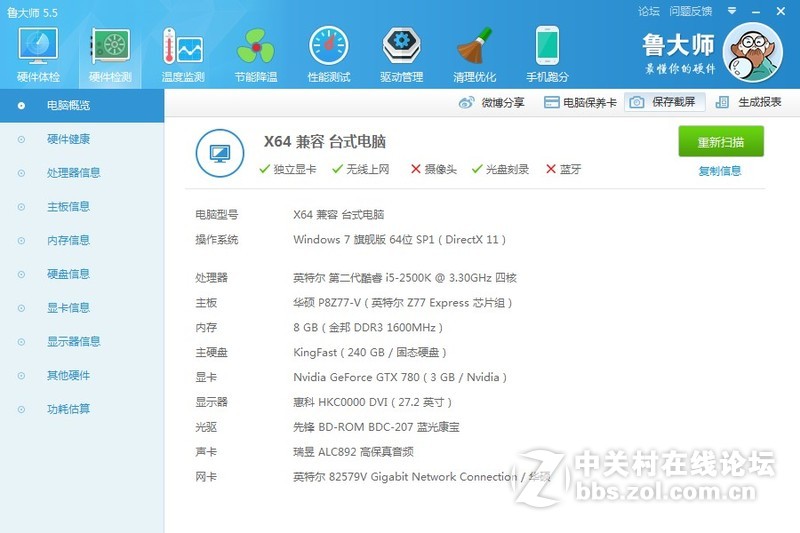This screenshot has height=533, width=800.
Task: Click the 鲁大师 5.5 window title
Action: tap(32, 12)
